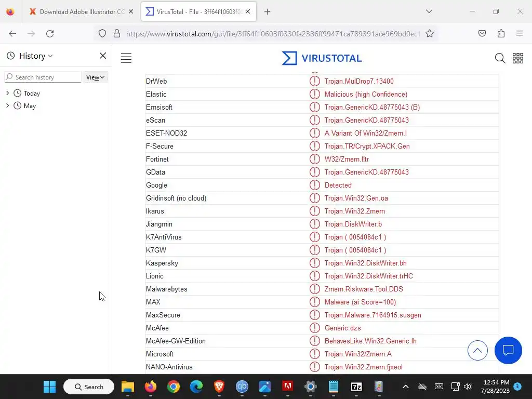The image size is (532, 399).
Task: Open 7-Zip from taskbar
Action: tap(356, 387)
